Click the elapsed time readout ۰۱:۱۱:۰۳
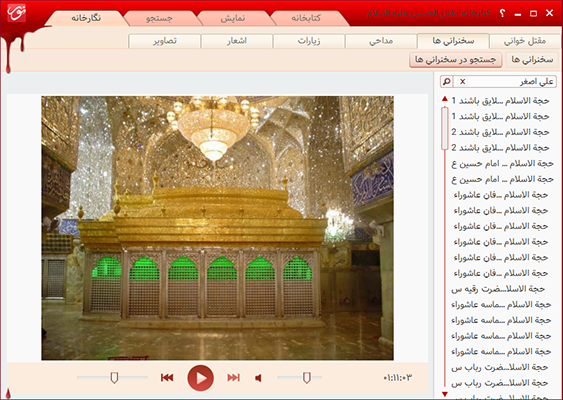This screenshot has height=400, width=563. [397, 378]
